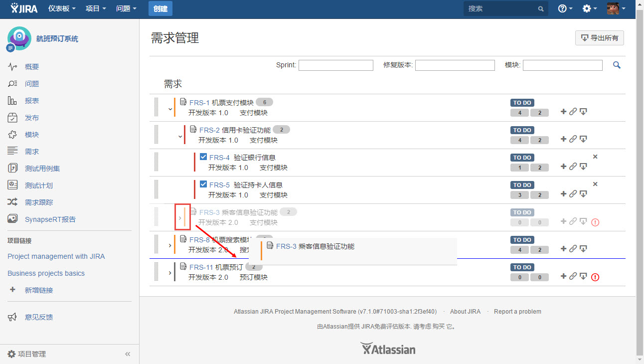Open the FRS-11 issue key link
This screenshot has width=644, height=364.
coord(201,267)
